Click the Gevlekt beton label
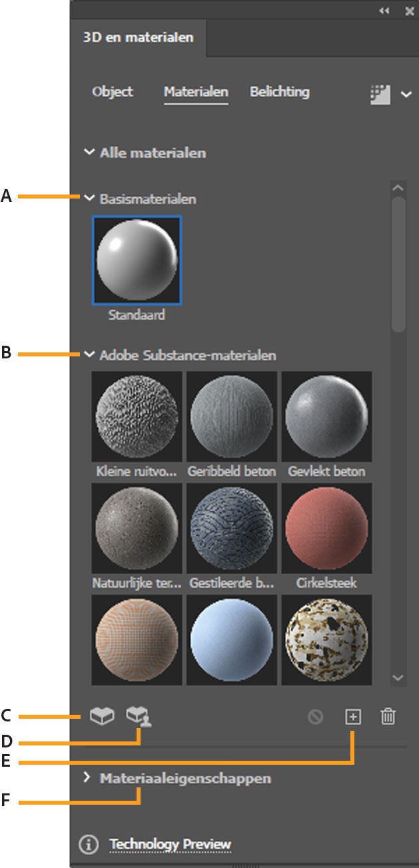Image resolution: width=419 pixels, height=868 pixels. coord(326,472)
